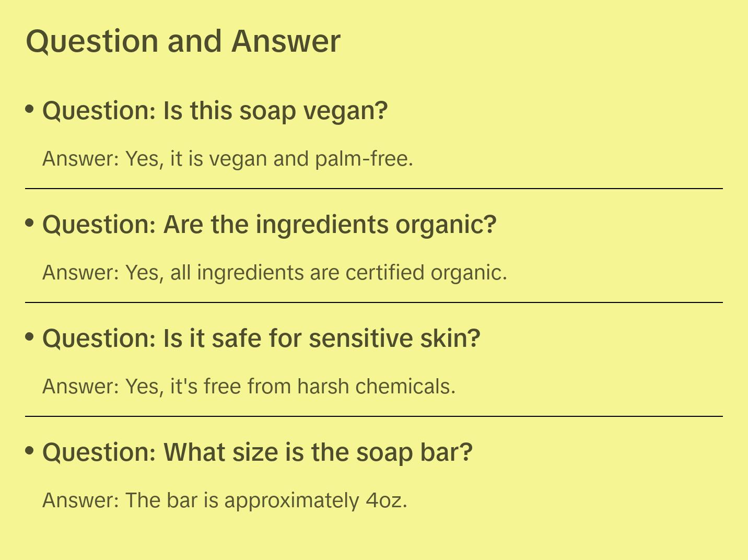Viewport: 748px width, 560px height.
Task: Click the bullet beside the sensitive skin question
Action: point(30,337)
